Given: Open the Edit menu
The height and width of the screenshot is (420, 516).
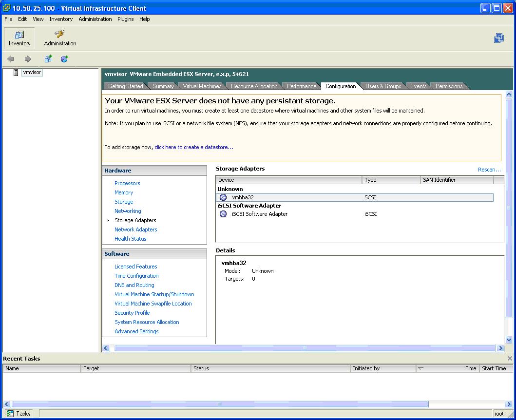Looking at the screenshot, I should (22, 19).
